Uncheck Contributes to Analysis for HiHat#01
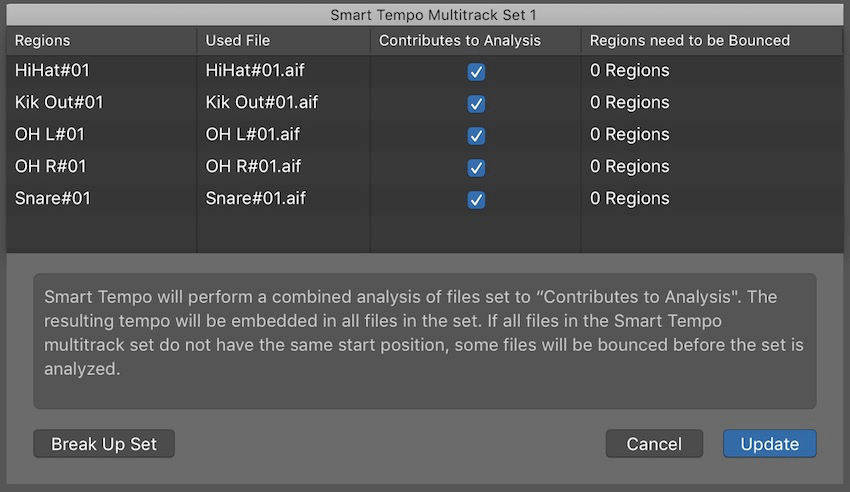 pos(476,72)
